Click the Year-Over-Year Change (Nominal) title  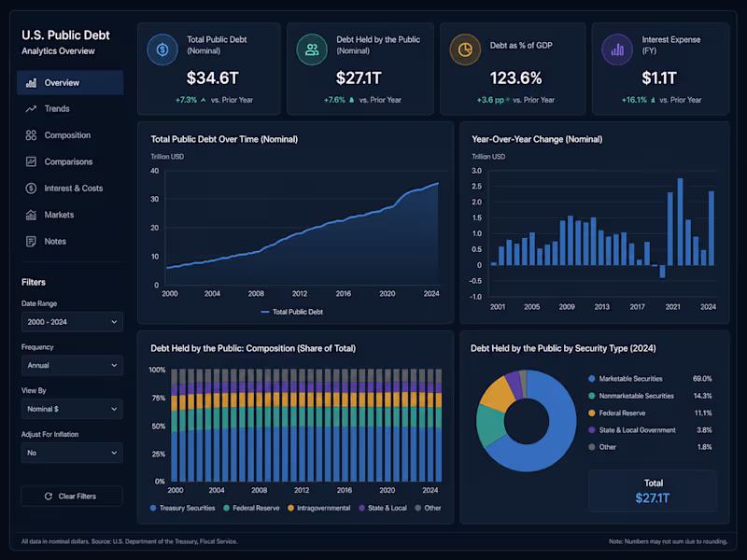(x=537, y=139)
